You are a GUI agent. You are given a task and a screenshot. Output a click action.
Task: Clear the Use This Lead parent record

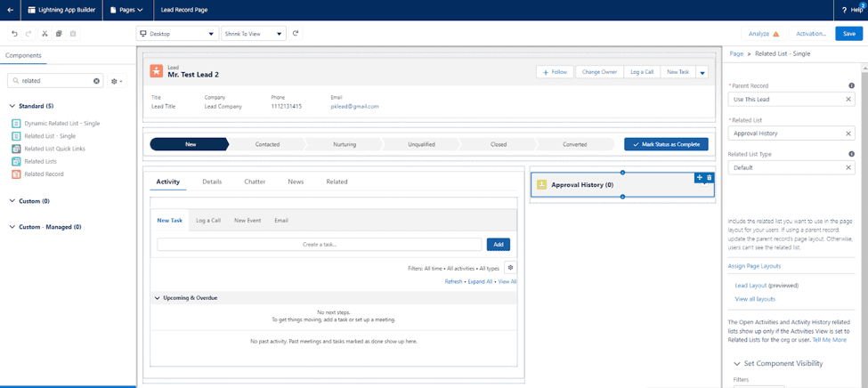click(848, 100)
